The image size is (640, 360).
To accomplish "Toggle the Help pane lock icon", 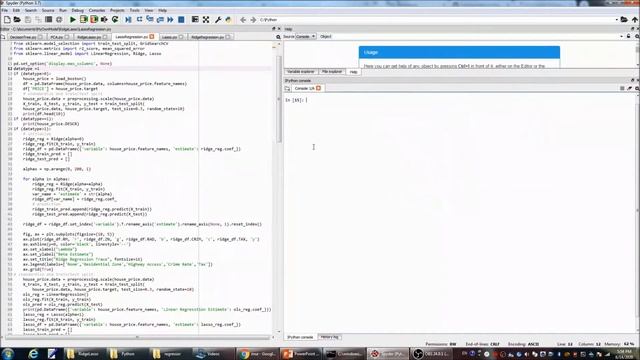I will [629, 37].
